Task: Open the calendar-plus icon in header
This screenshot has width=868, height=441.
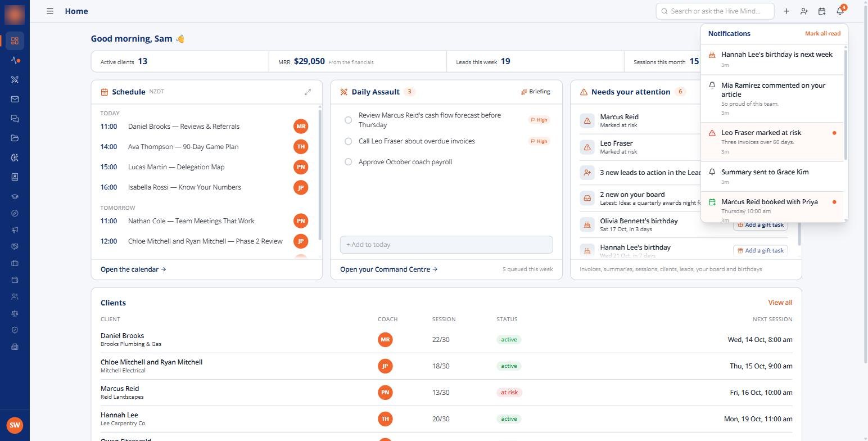Action: tap(822, 11)
